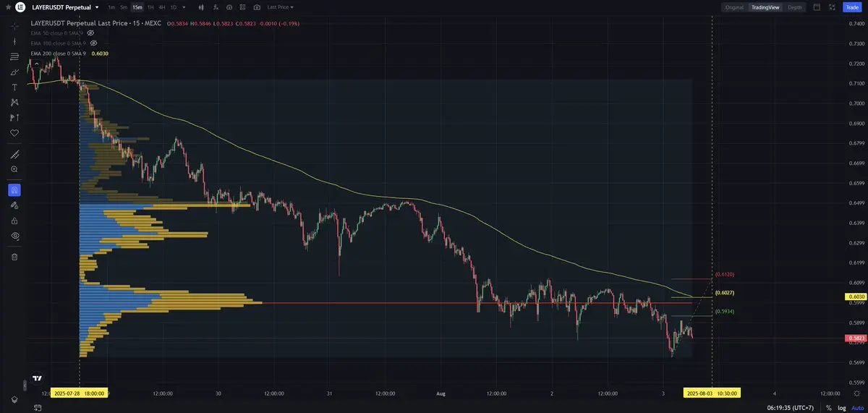Switch to 1D timeframe

click(x=174, y=7)
